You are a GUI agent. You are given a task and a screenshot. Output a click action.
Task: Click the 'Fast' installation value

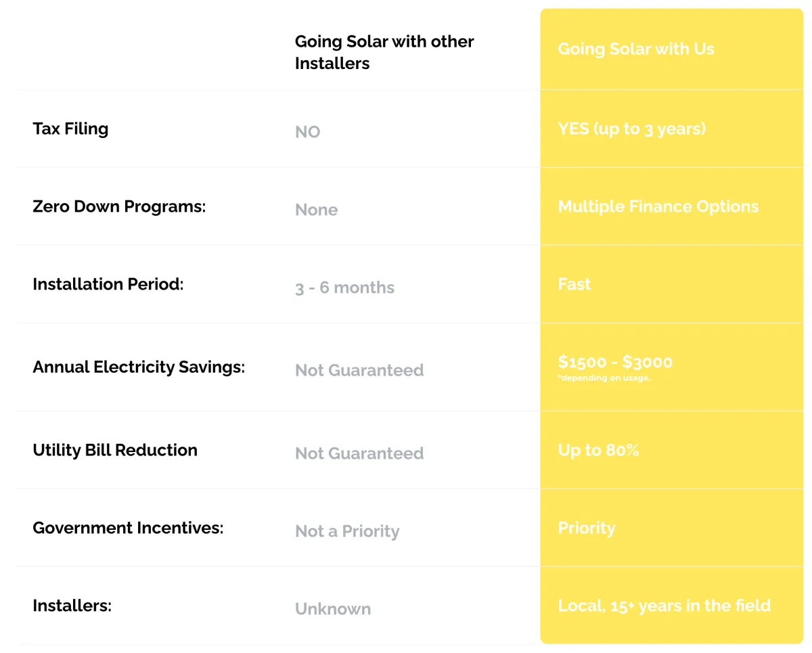coord(574,284)
